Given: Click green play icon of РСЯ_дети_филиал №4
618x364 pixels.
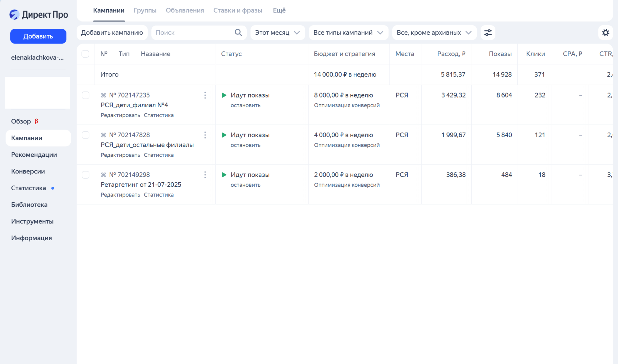Looking at the screenshot, I should click(x=224, y=95).
